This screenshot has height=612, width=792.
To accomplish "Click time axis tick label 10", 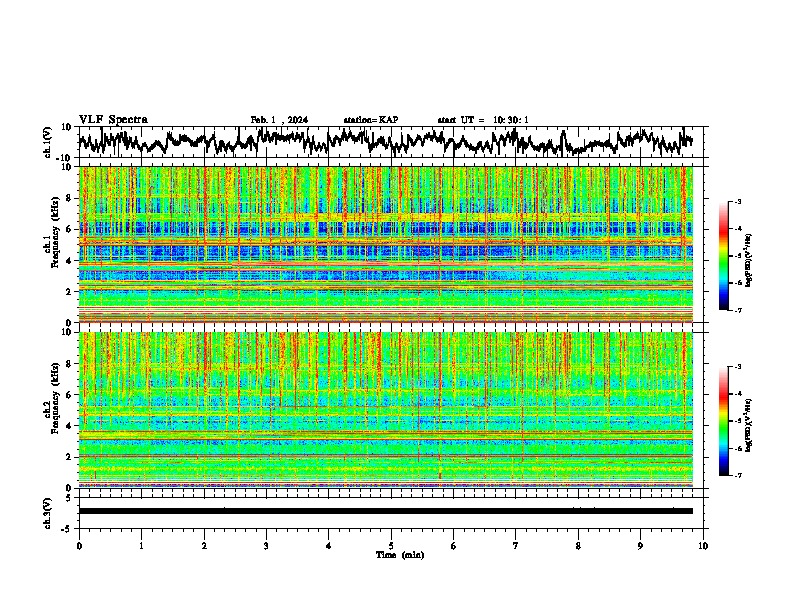I will (703, 546).
